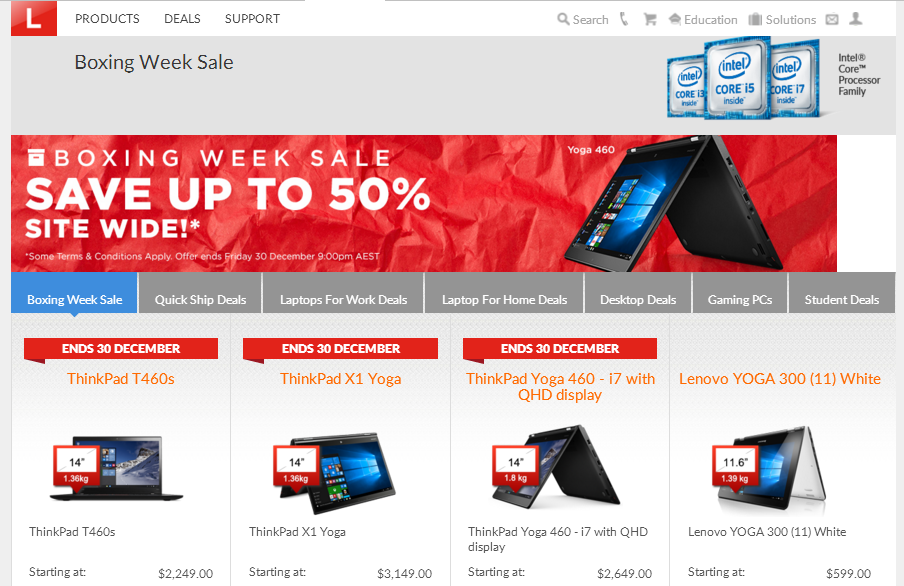Open the SUPPORT menu
The height and width of the screenshot is (586, 904).
click(x=253, y=18)
